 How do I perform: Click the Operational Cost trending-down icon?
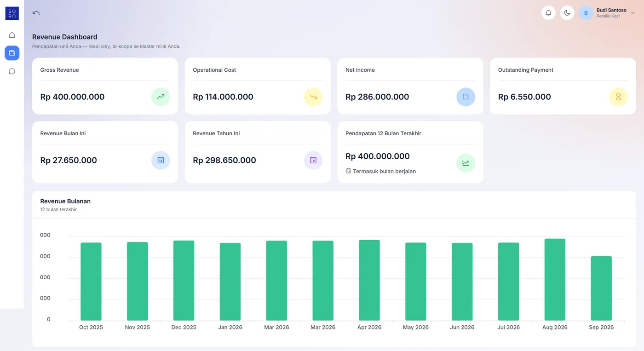313,97
